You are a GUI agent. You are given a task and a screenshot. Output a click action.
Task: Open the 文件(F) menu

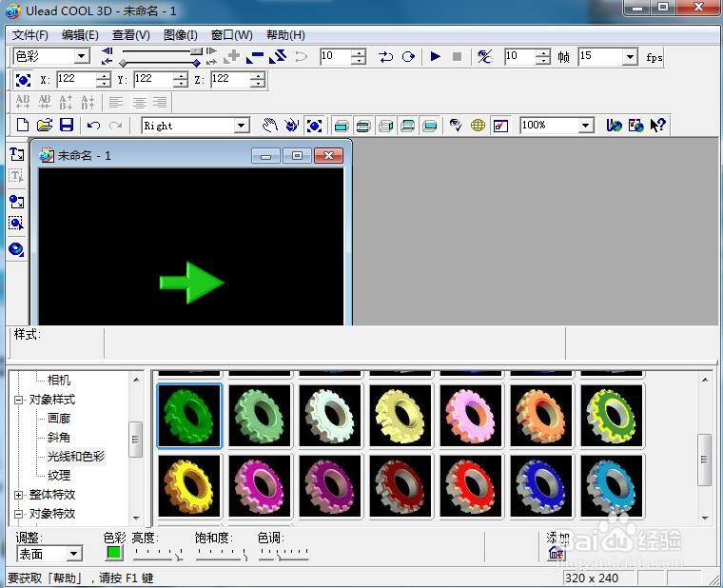pyautogui.click(x=30, y=35)
